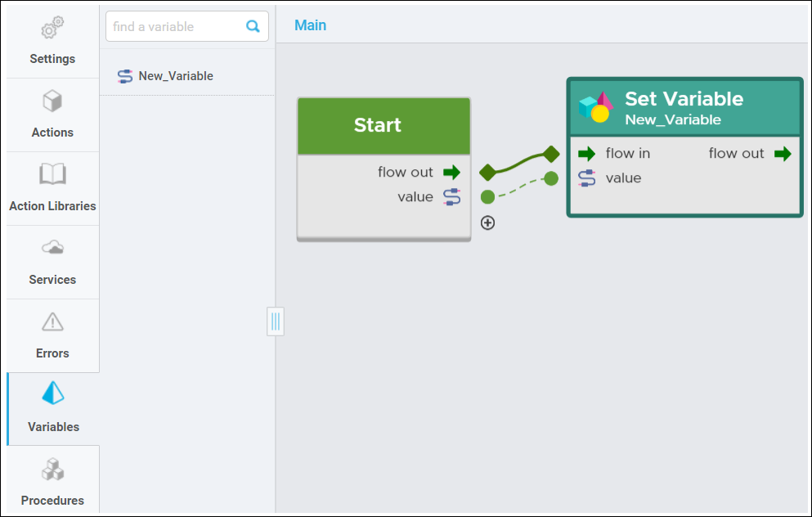This screenshot has height=517, width=812.
Task: Click the panel collapse divider handle
Action: (x=276, y=321)
